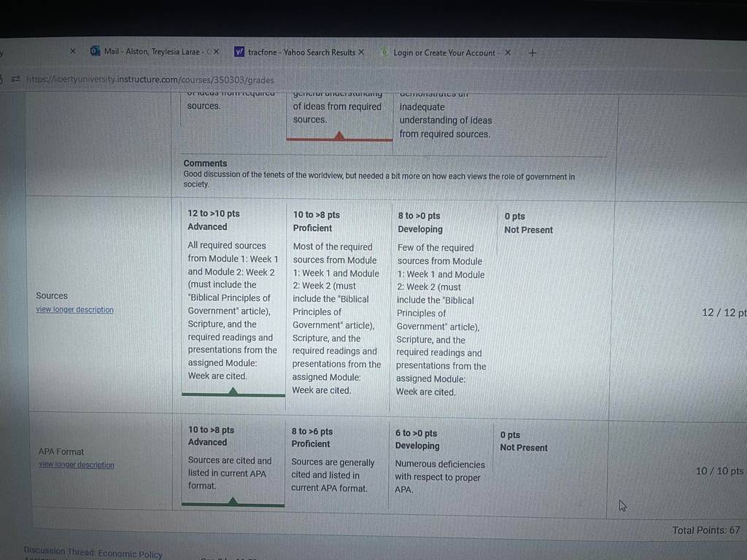The height and width of the screenshot is (560, 747).
Task: Click the 'Sources' criterion label
Action: pyautogui.click(x=52, y=296)
